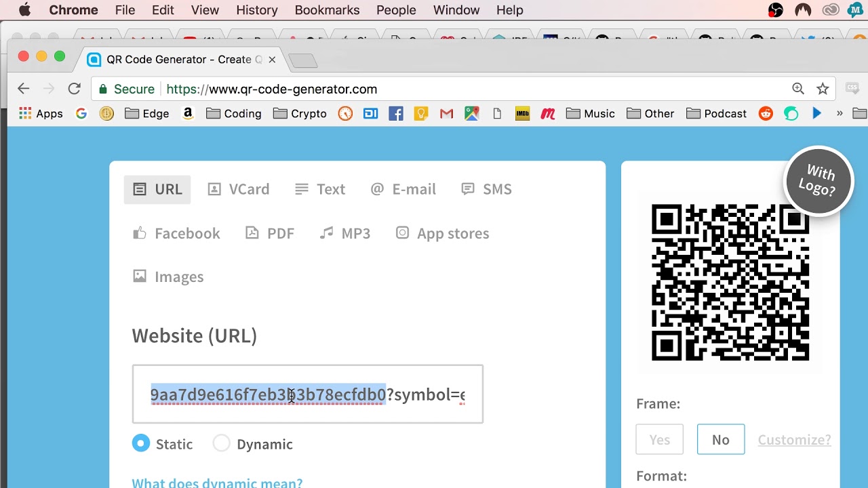Viewport: 868px width, 488px height.
Task: Open the Bookmarks menu
Action: [x=327, y=10]
